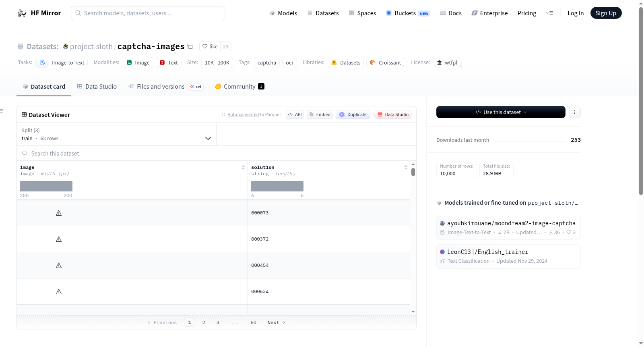Open the project-sloth owner link
Viewport: 644px width, 347px height.
[x=91, y=46]
